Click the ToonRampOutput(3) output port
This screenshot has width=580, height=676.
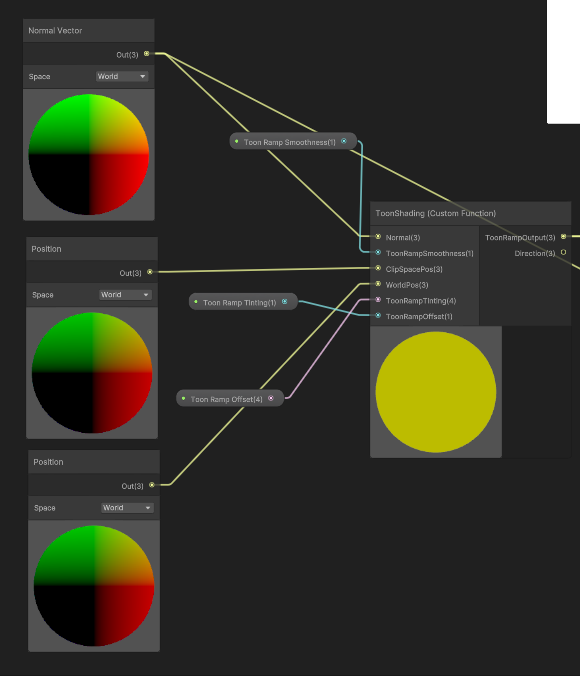[563, 237]
